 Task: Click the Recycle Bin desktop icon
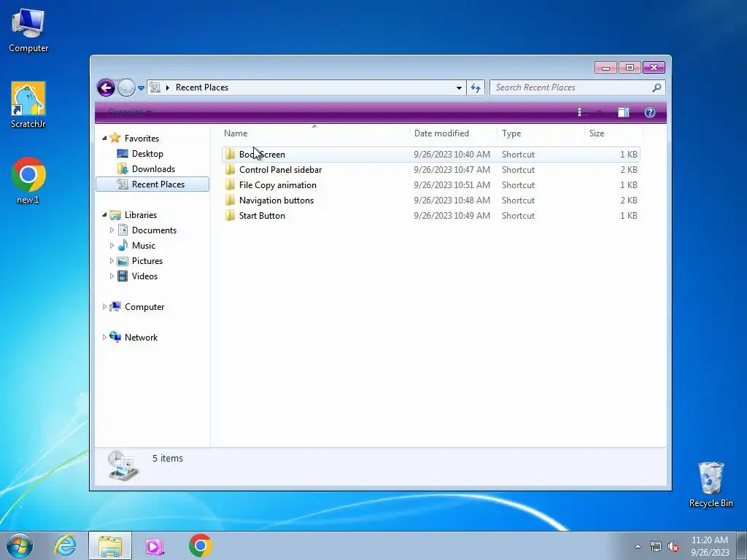click(711, 484)
